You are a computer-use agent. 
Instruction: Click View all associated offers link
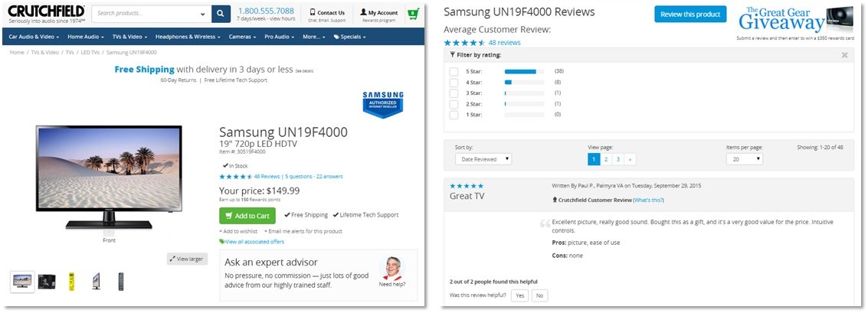pos(252,242)
